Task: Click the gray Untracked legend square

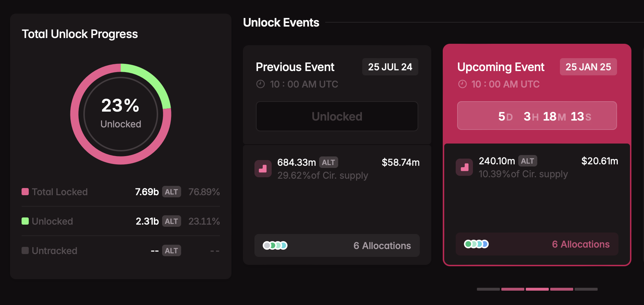Action: (25, 250)
